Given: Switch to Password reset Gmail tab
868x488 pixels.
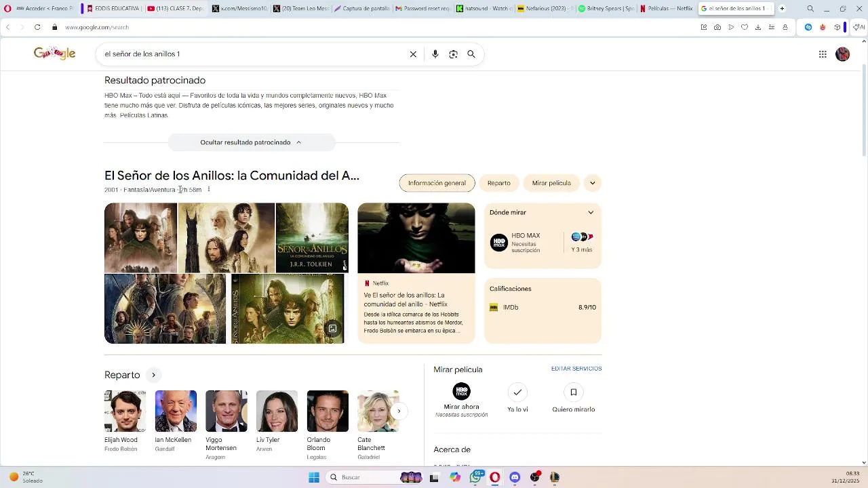Looking at the screenshot, I should (x=422, y=9).
